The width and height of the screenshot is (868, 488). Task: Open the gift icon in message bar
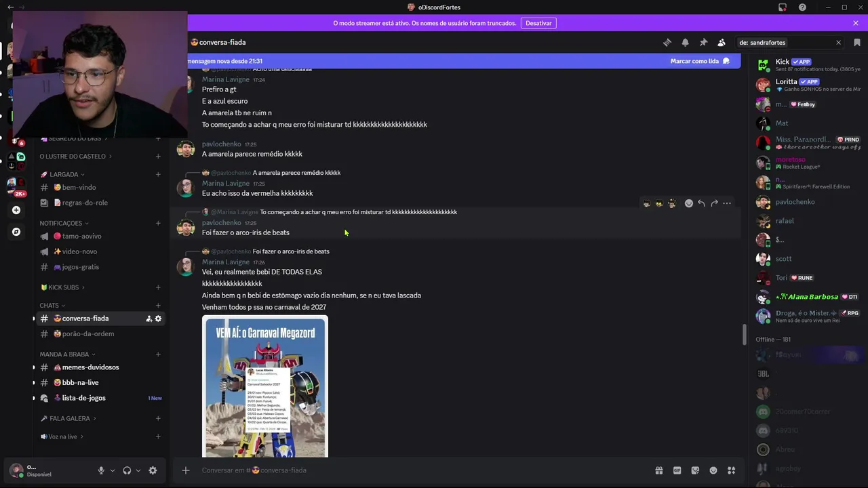[658, 470]
